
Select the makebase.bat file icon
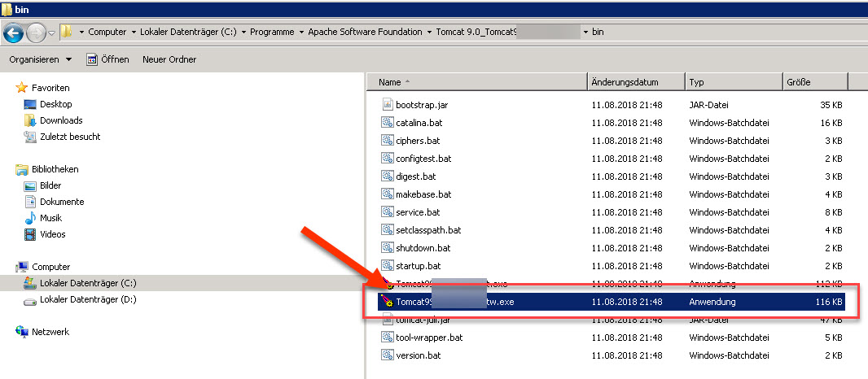click(x=387, y=194)
